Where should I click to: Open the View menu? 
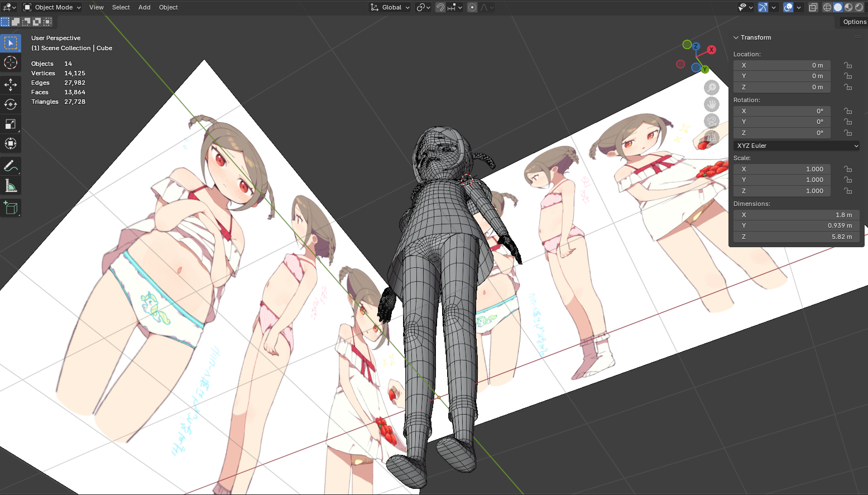(97, 7)
